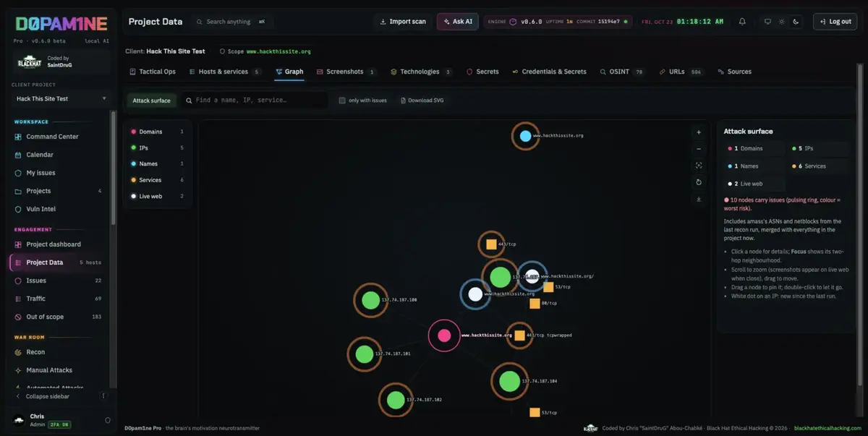868x436 pixels.
Task: Open Chris user profile avatar
Action: tap(19, 420)
